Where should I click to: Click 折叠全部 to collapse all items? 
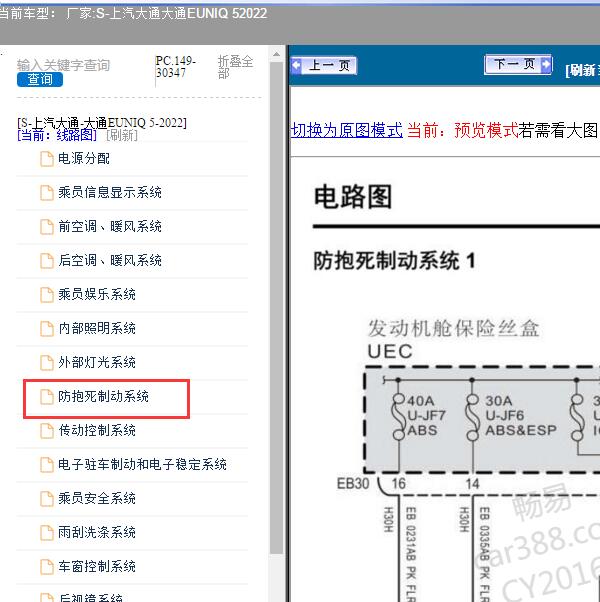(235, 67)
